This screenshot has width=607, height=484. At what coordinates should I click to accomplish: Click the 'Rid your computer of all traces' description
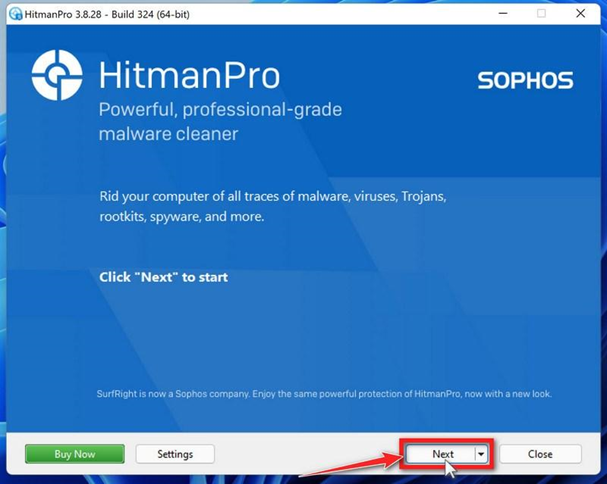(273, 206)
